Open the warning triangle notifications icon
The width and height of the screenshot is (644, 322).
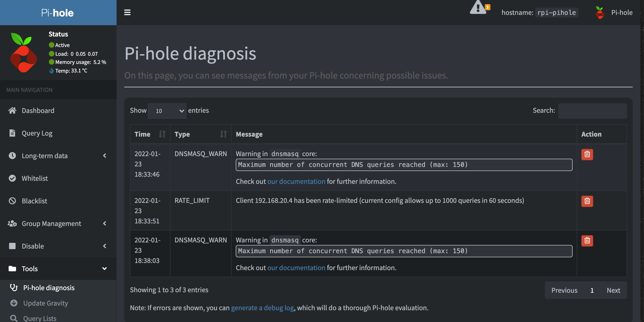click(478, 7)
